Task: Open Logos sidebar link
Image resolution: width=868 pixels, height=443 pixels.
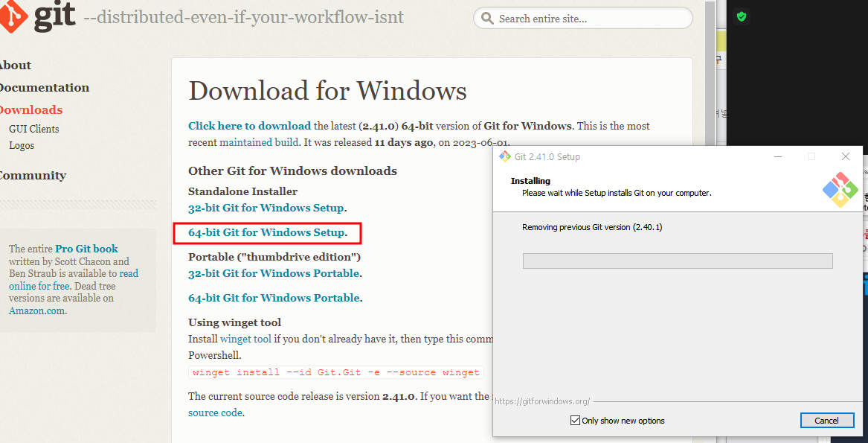Action: (22, 146)
